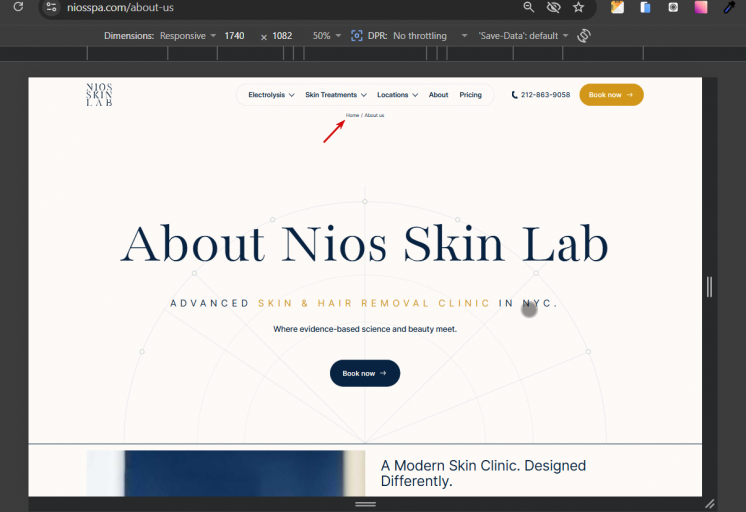
Task: Reload the page with the refresh icon
Action: click(18, 7)
